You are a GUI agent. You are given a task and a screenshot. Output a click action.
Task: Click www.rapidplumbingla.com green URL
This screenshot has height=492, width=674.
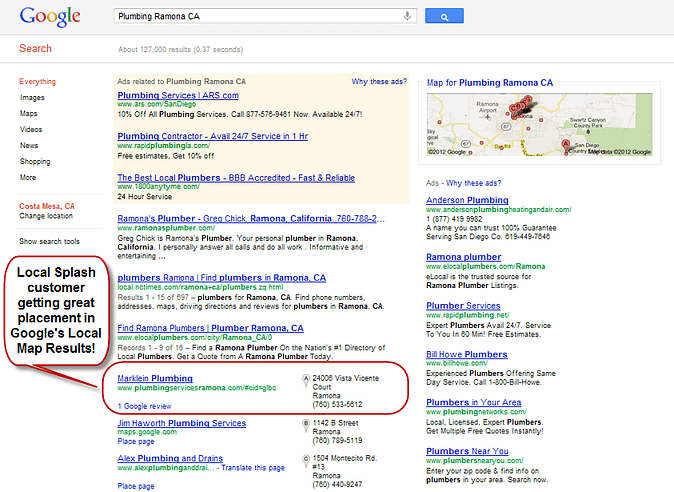(x=163, y=146)
